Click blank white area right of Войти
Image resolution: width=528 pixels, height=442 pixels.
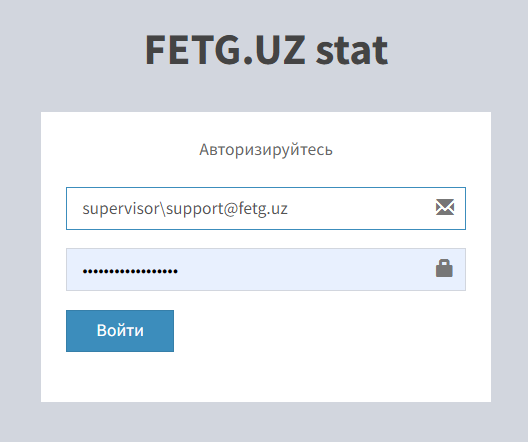320,331
